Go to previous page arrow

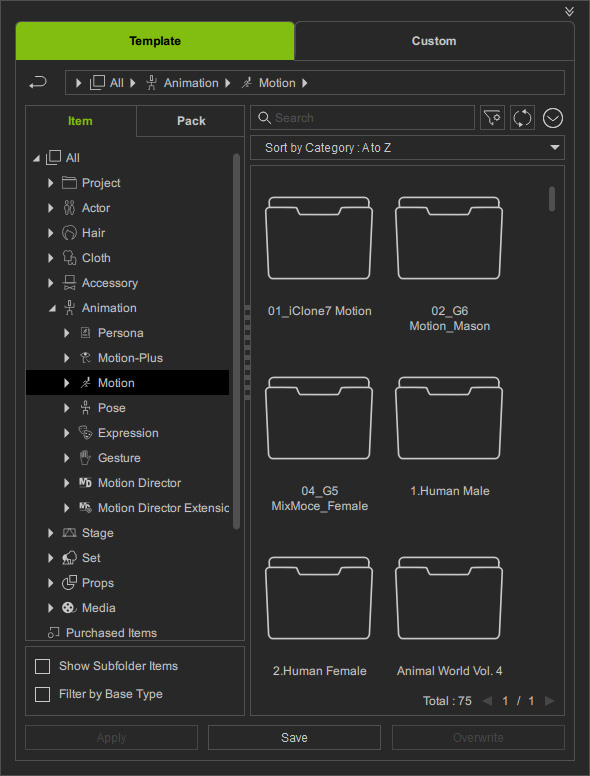pos(487,701)
